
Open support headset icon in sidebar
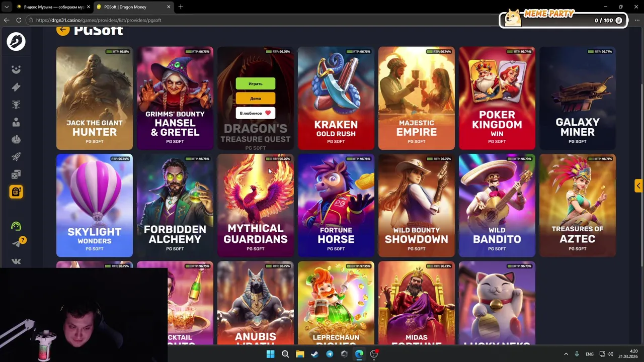click(x=16, y=226)
